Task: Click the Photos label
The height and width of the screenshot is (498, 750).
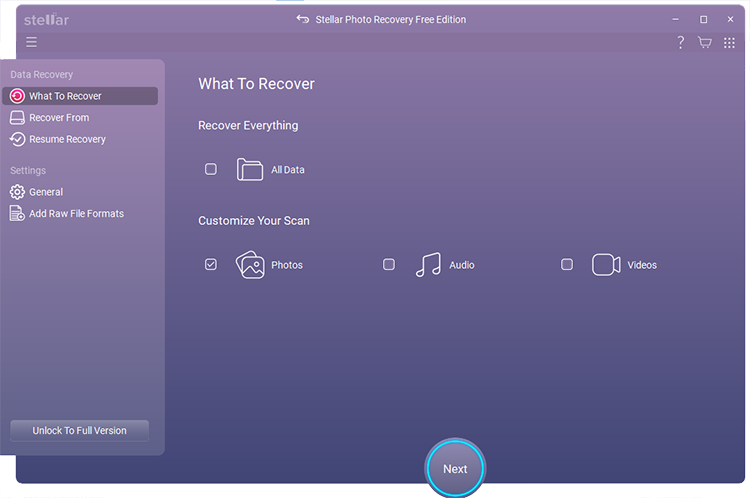Action: [x=287, y=265]
